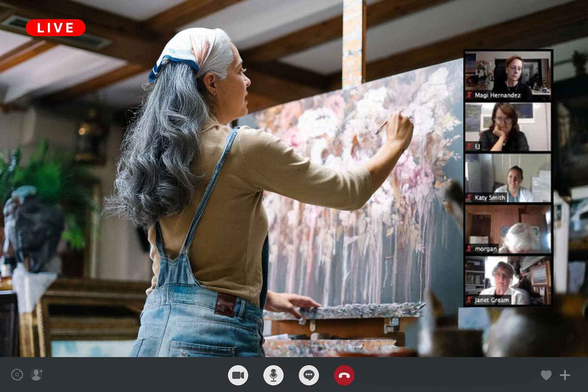Click muted mic icon beside Katy Smith
The width and height of the screenshot is (588, 392).
tap(469, 197)
